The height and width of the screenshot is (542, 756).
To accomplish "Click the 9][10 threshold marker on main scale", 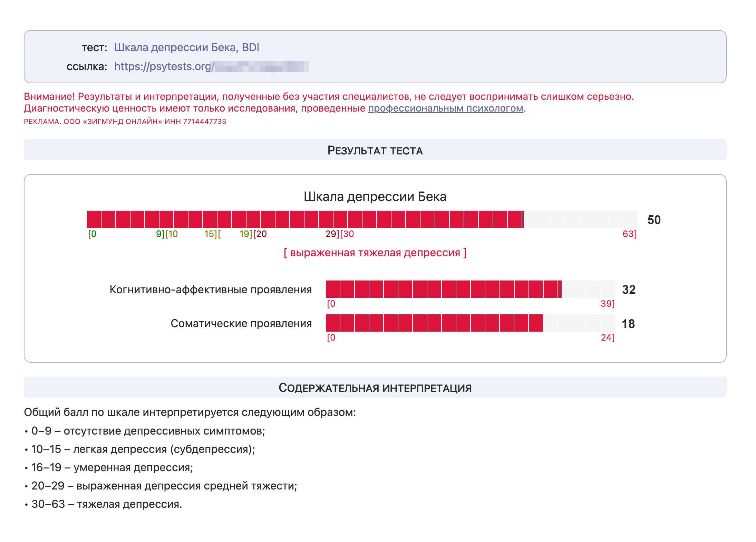I will (167, 234).
